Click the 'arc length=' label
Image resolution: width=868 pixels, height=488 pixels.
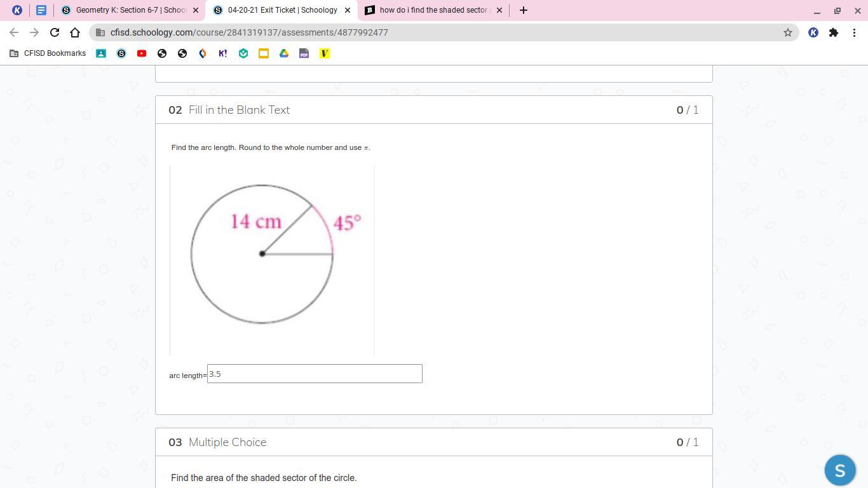[x=188, y=376]
